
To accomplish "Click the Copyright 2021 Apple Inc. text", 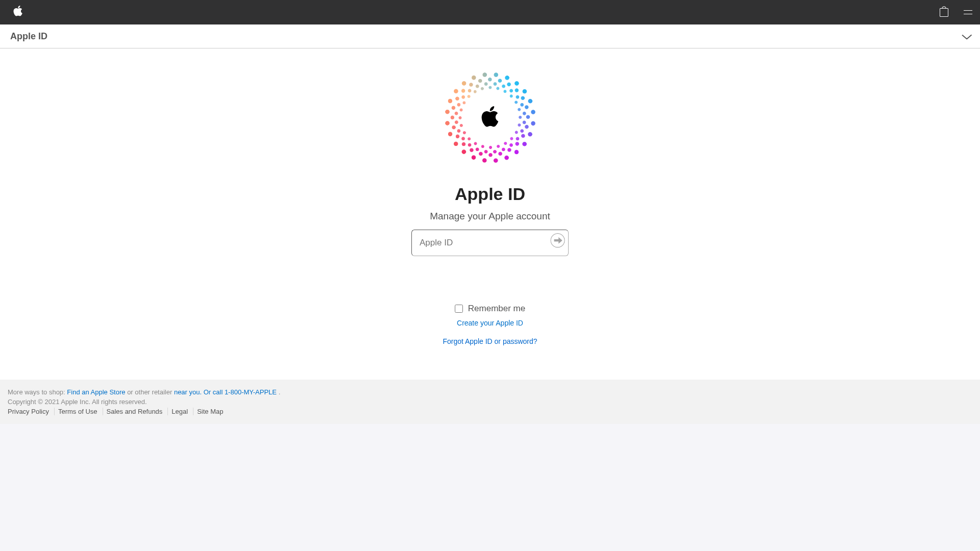I will 77,402.
